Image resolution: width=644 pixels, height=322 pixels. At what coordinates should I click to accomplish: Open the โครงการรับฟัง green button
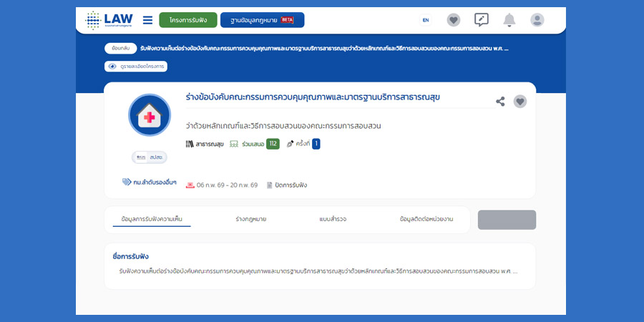pos(188,20)
